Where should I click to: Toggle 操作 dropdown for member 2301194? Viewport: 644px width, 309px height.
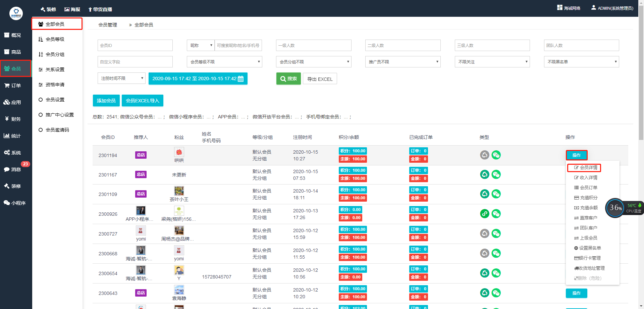[x=576, y=155]
